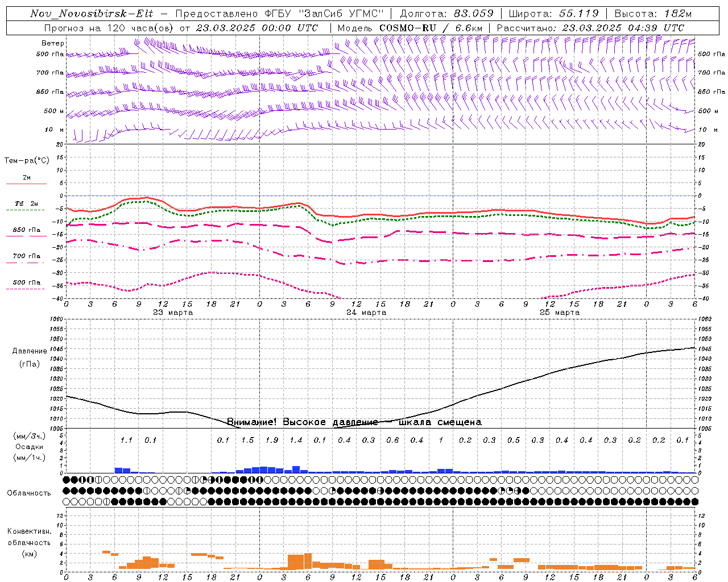The height and width of the screenshot is (582, 728).
Task: Click the warning Внимание! Высокое давление
Action: [x=303, y=422]
